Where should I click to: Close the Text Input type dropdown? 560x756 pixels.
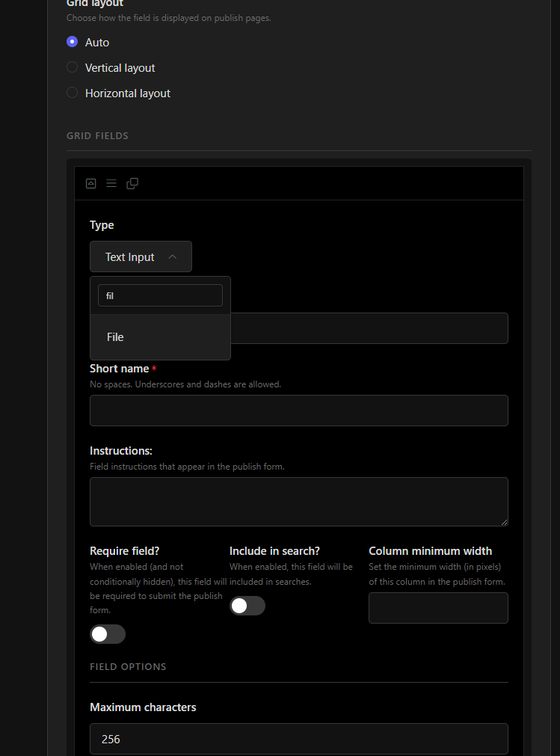(141, 256)
